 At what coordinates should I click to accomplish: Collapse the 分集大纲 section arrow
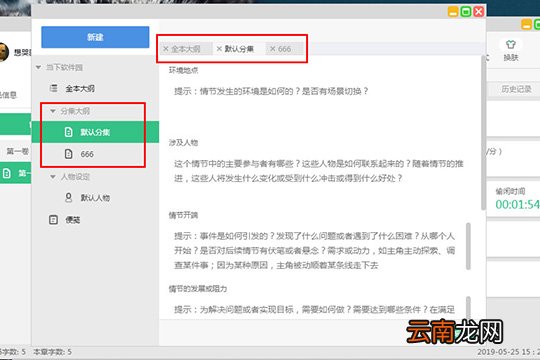coord(53,111)
